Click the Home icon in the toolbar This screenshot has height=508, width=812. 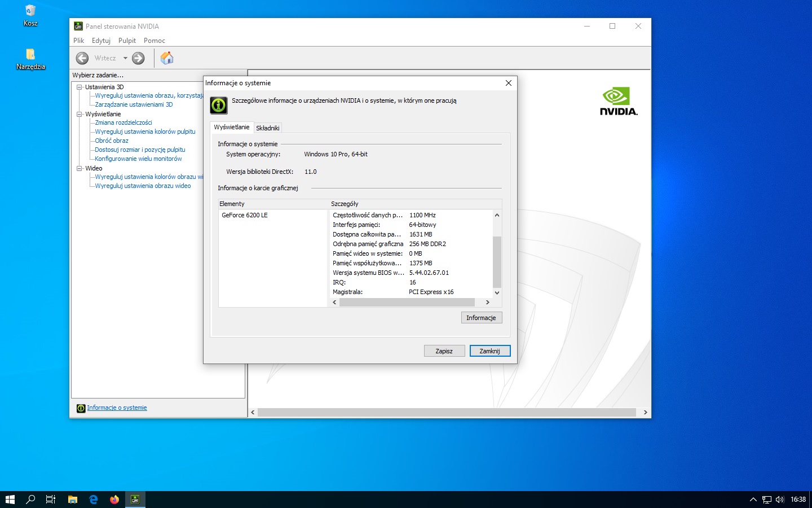(166, 58)
